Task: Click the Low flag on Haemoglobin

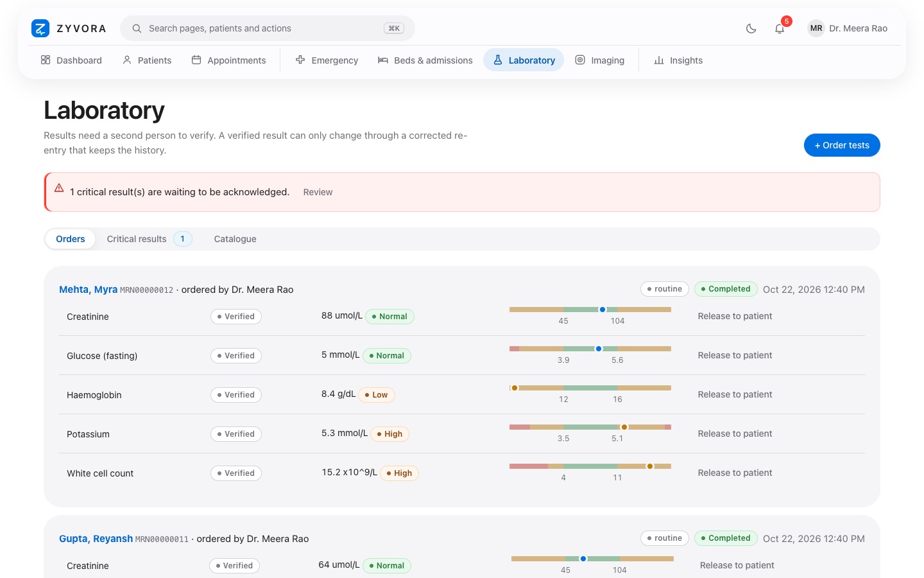Action: click(x=376, y=395)
